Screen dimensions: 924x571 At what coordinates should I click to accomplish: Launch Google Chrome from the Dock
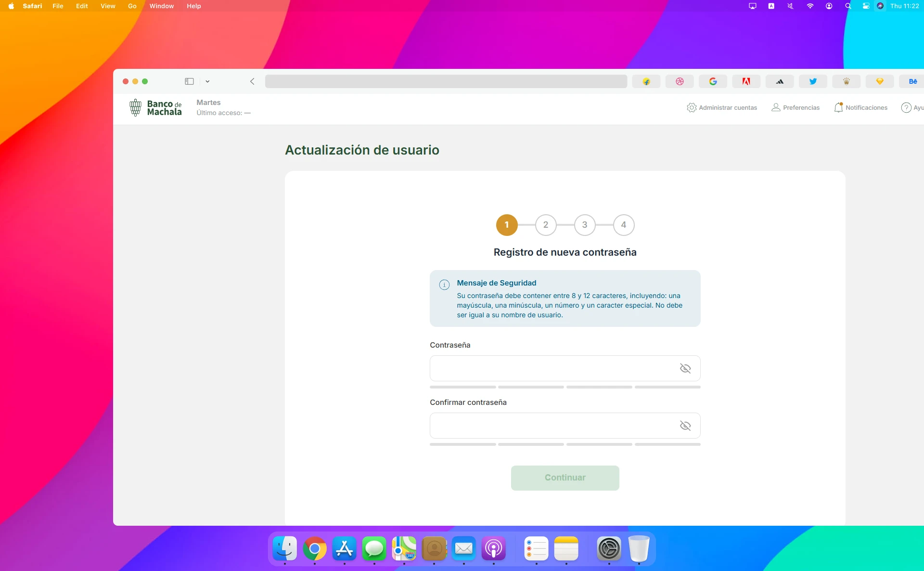(315, 548)
